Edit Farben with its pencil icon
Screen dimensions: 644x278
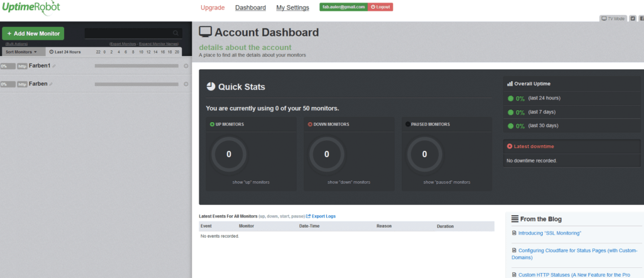tap(51, 84)
